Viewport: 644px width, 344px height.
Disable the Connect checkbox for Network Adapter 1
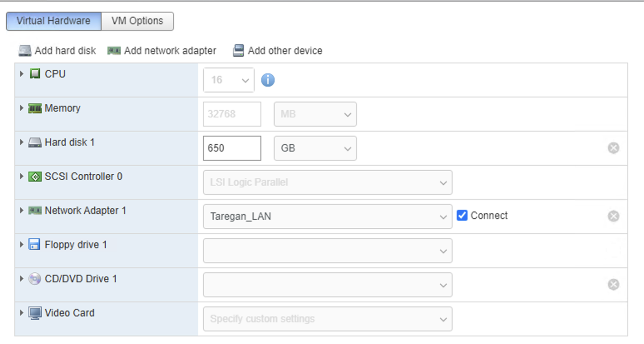pyautogui.click(x=462, y=215)
